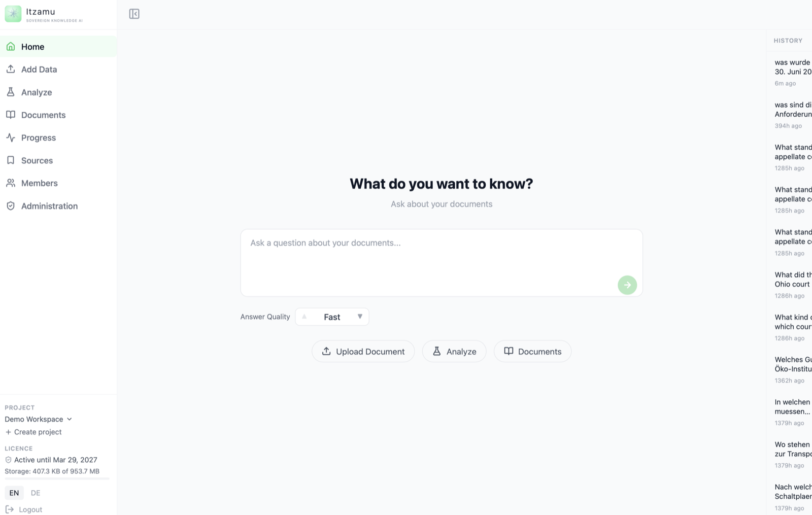
Task: Switch language to DE
Action: coord(36,493)
